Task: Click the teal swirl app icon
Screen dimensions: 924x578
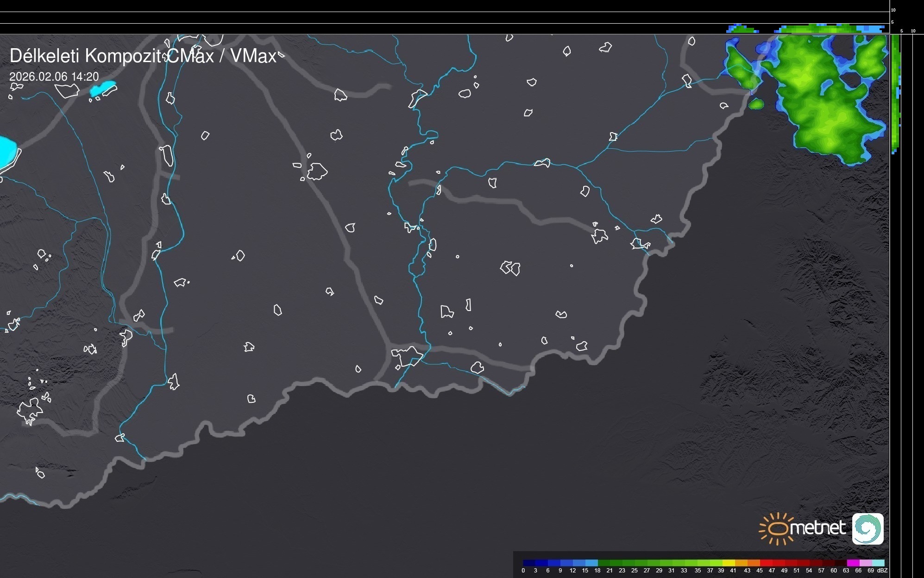Action: pos(867,528)
